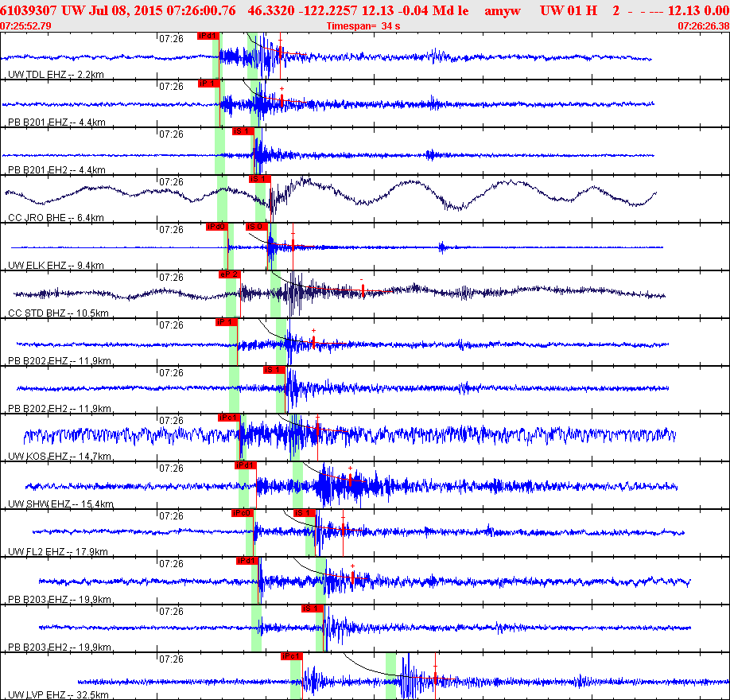Click the 07:26 time tick on the TDL row

pyautogui.click(x=171, y=39)
